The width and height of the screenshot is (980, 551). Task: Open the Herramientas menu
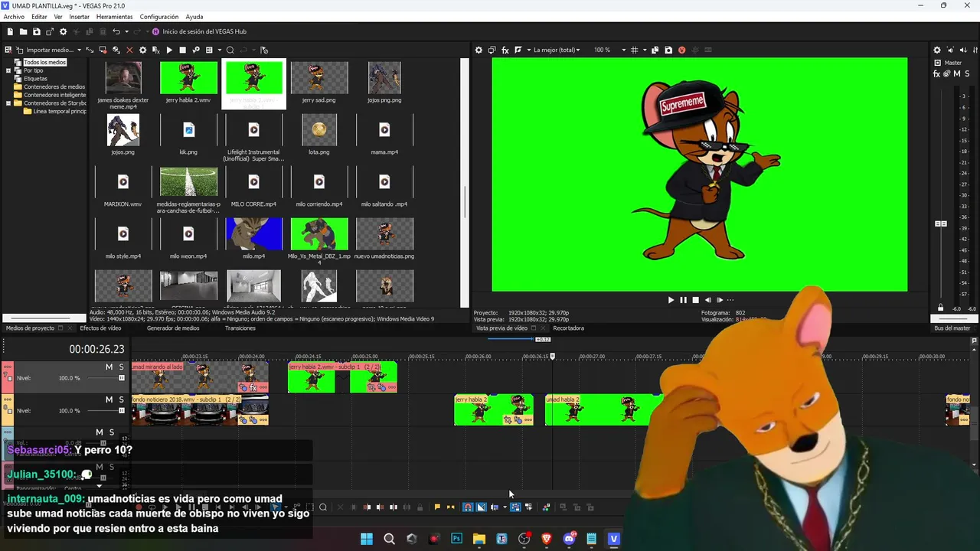114,16
